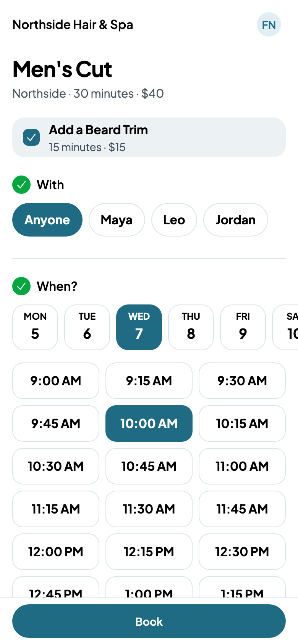Click the green checkmark beside When?

[21, 286]
